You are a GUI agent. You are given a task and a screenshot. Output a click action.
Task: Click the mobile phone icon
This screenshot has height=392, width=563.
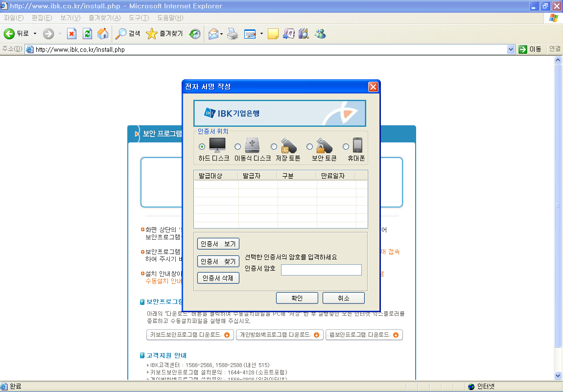click(357, 145)
